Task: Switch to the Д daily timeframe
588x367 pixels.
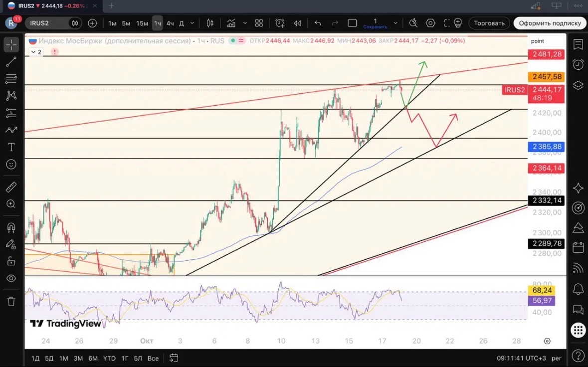Action: (182, 23)
